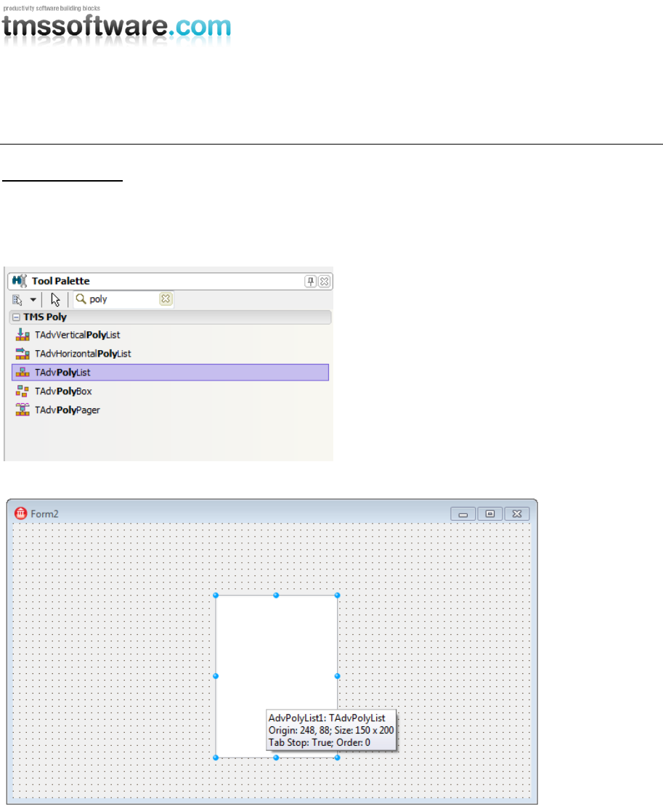Click the bottom-right sizing handle of AdvPolyList1
The height and width of the screenshot is (812, 663).
pos(337,758)
